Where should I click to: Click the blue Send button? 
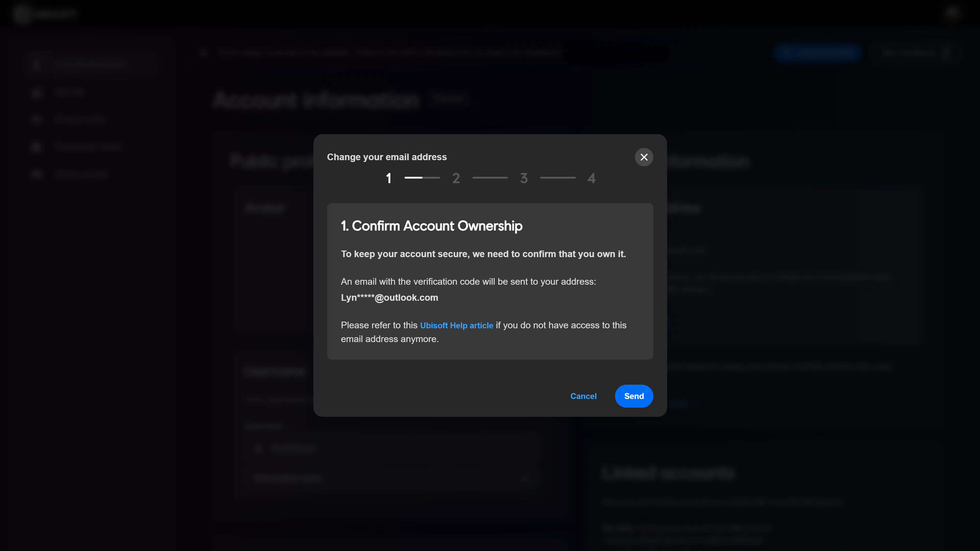point(634,396)
